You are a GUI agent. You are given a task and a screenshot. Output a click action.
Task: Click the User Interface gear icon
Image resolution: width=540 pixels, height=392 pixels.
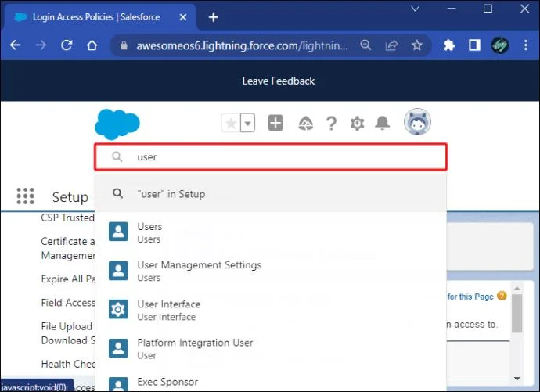pos(118,309)
